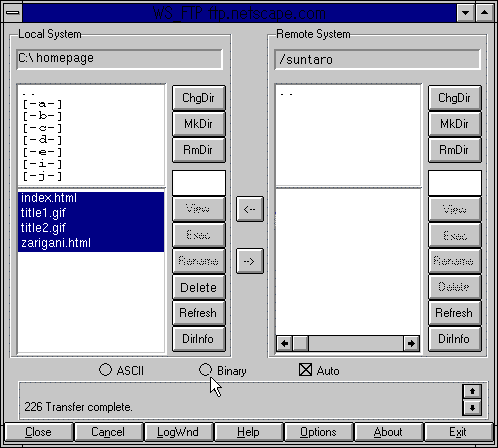
Task: Open the LogWnd button
Action: coord(178,432)
